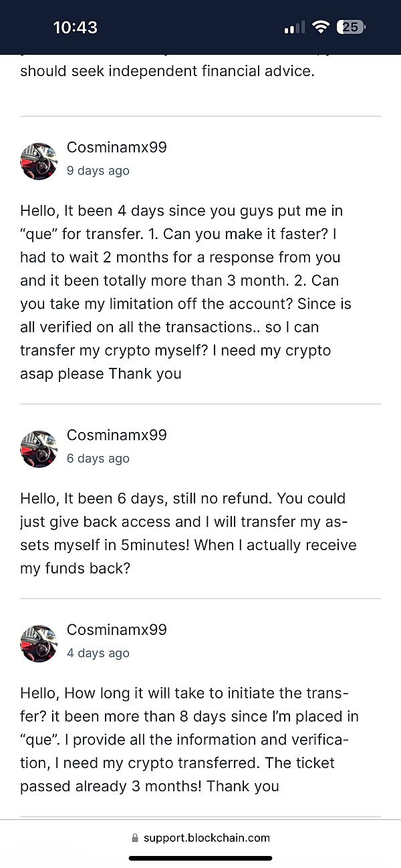Tap the cellular signal bars icon

294,27
